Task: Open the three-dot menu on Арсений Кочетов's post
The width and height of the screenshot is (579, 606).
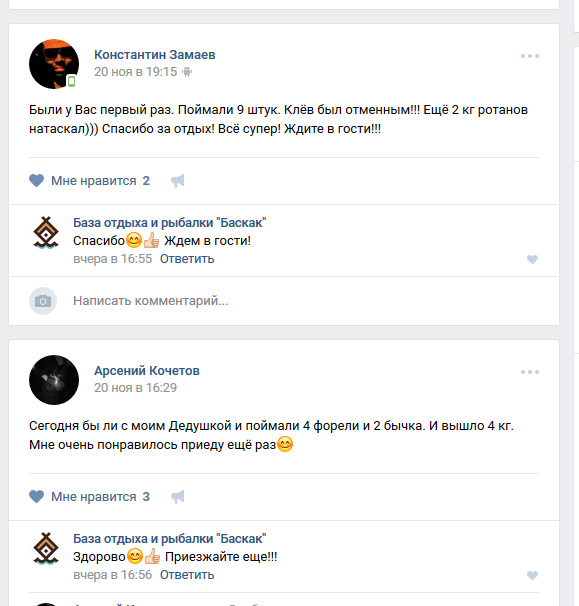Action: point(530,372)
